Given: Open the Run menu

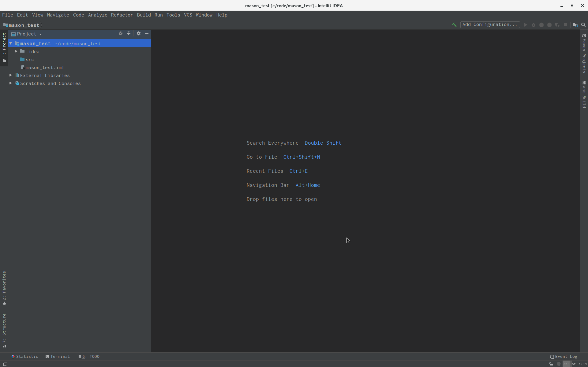Looking at the screenshot, I should tap(159, 15).
